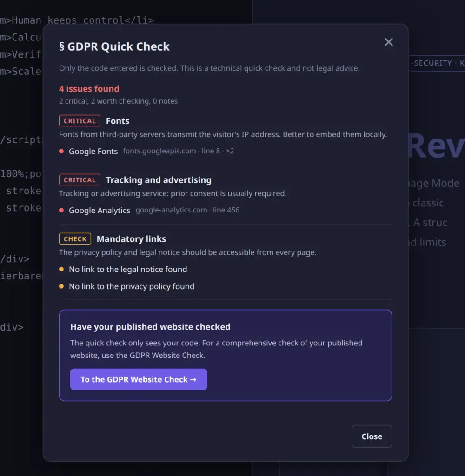Select 'No link to the privacy policy found'
465x476 pixels.
coord(132,286)
